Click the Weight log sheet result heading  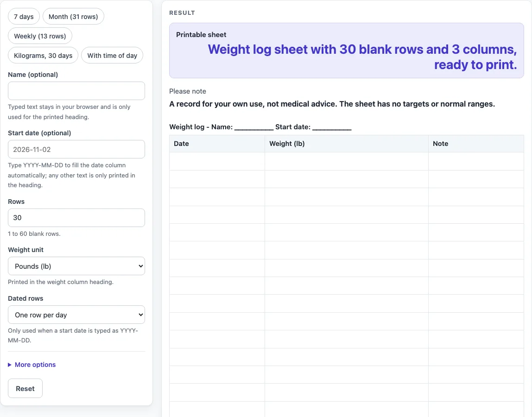362,57
